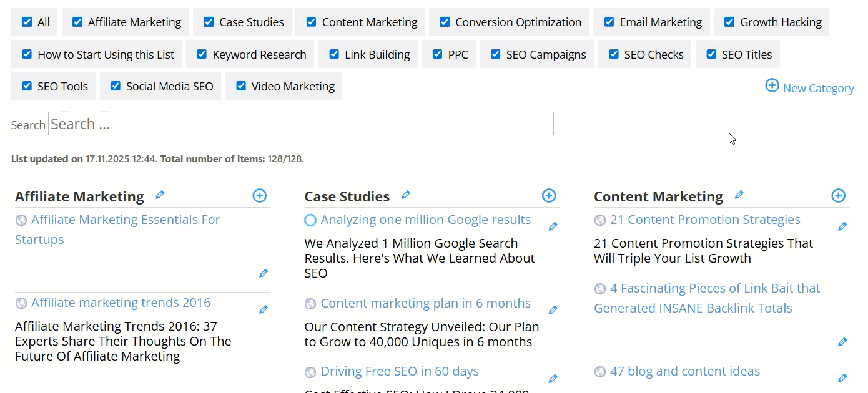Click the Content Marketing column heading

pyautogui.click(x=658, y=196)
